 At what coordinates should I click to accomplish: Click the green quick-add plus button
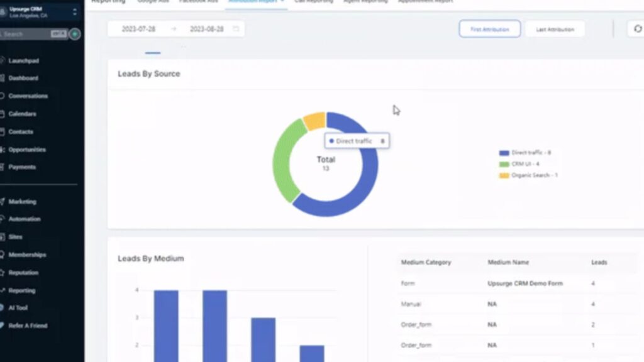click(75, 34)
